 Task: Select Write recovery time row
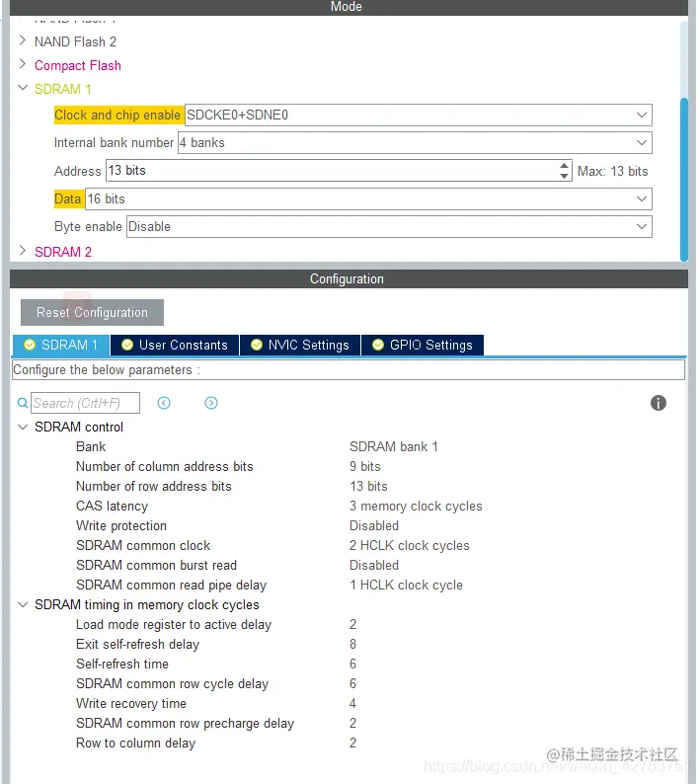point(349,703)
